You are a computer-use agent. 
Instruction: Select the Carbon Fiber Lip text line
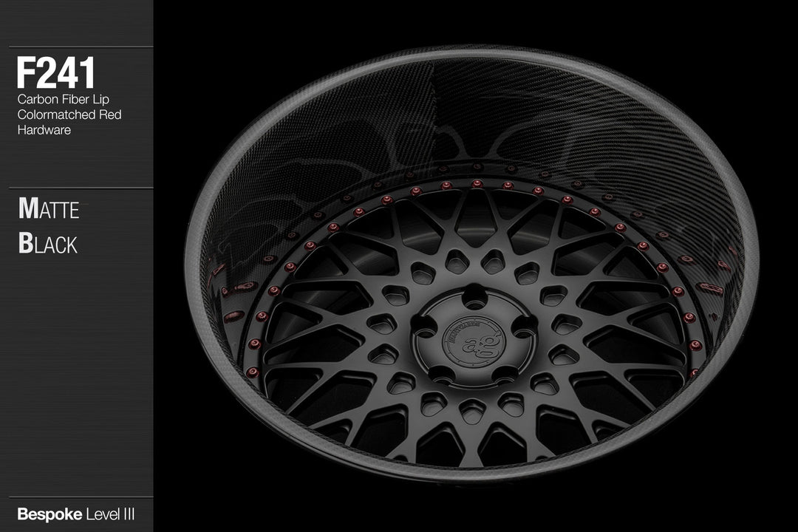63,99
